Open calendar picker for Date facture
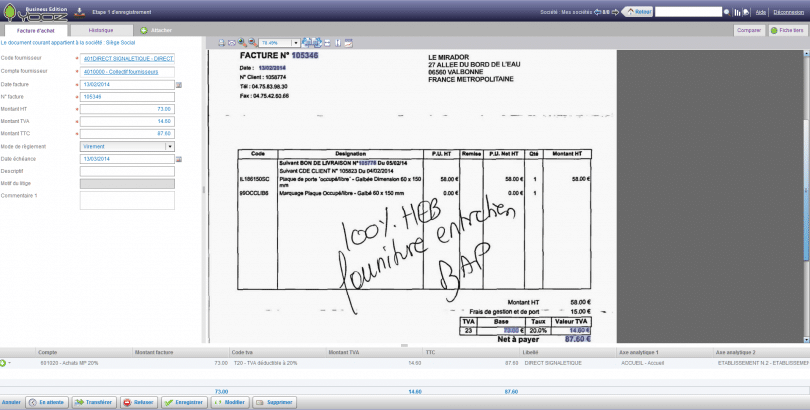This screenshot has width=810, height=410. point(179,85)
